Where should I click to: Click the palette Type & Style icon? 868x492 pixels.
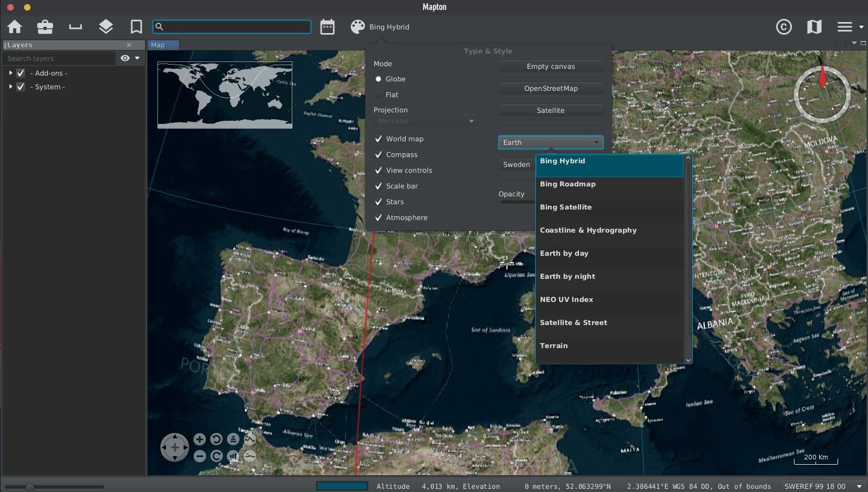pyautogui.click(x=358, y=27)
